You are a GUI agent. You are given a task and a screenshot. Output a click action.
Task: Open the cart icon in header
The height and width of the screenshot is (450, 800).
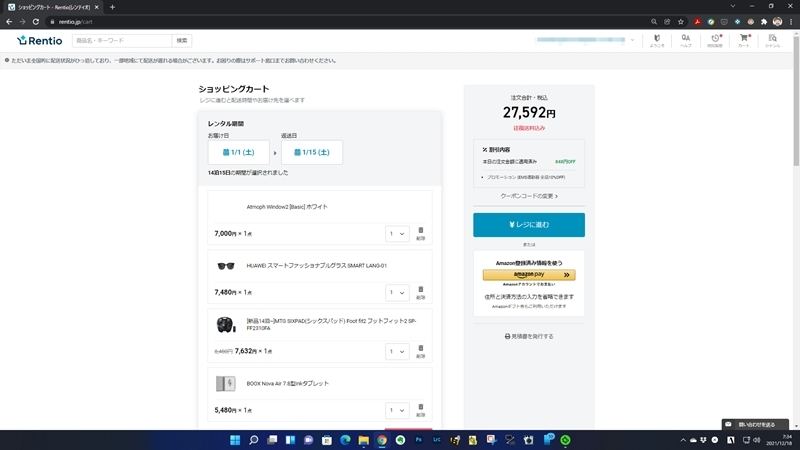pyautogui.click(x=744, y=40)
